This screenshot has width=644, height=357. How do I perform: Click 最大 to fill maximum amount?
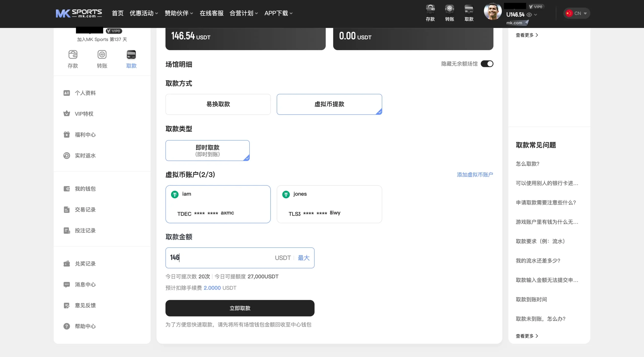[303, 258]
